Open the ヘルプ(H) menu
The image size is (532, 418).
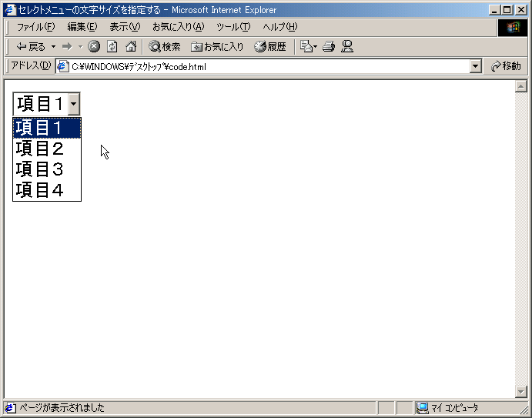(x=280, y=27)
